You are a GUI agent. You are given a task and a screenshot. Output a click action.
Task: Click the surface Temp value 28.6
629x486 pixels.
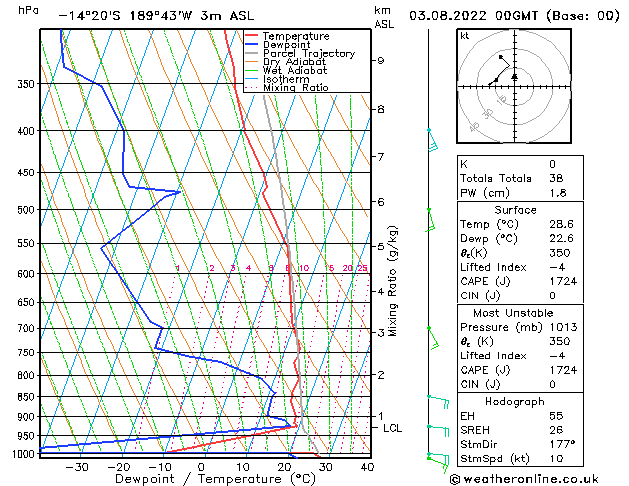[x=561, y=224]
